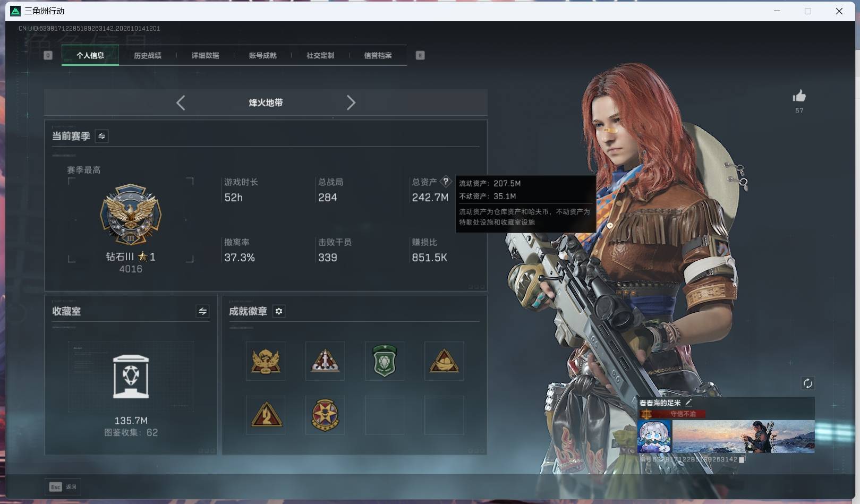Screen dimensions: 860x504
Task: Switch season using icon beside 当前赛季
Action: tap(101, 136)
